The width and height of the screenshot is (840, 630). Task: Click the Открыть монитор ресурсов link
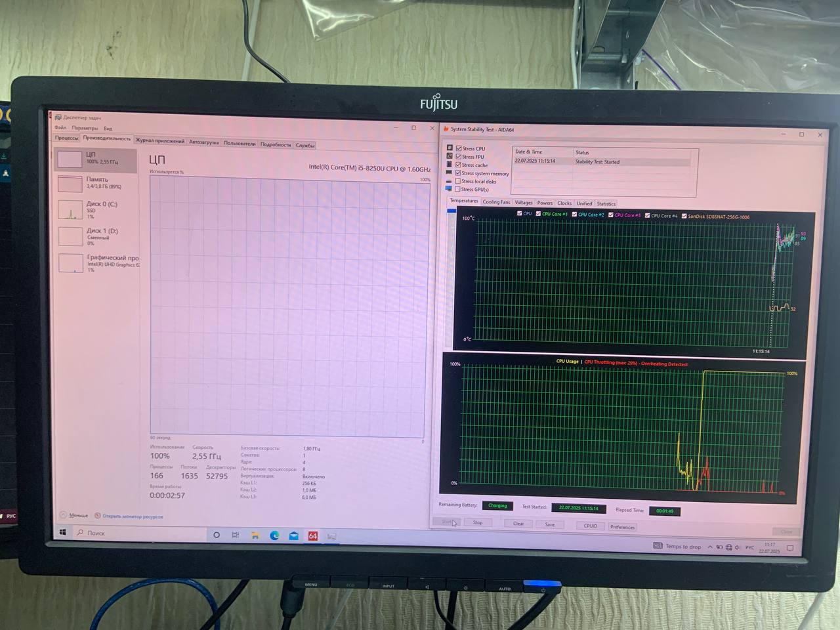(131, 516)
